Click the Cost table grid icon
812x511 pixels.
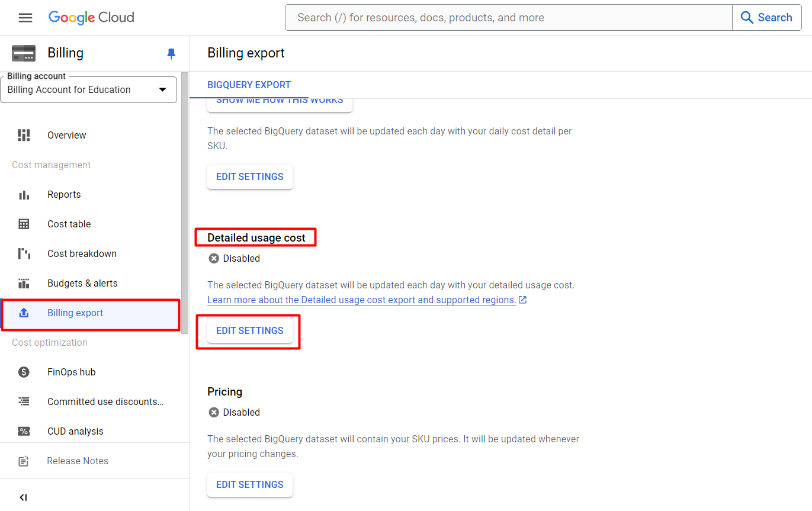coord(24,224)
